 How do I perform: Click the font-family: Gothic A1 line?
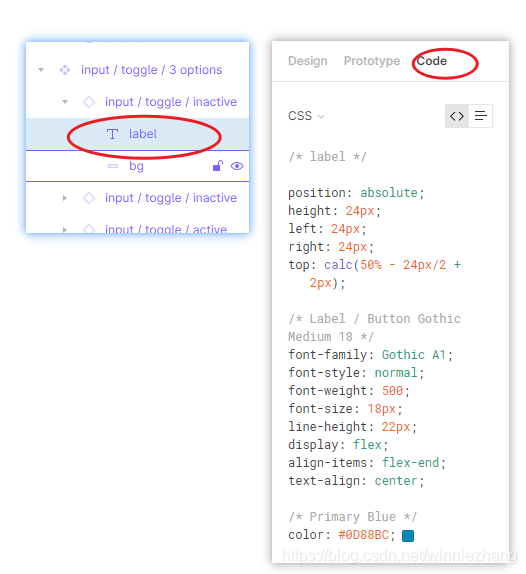370,355
